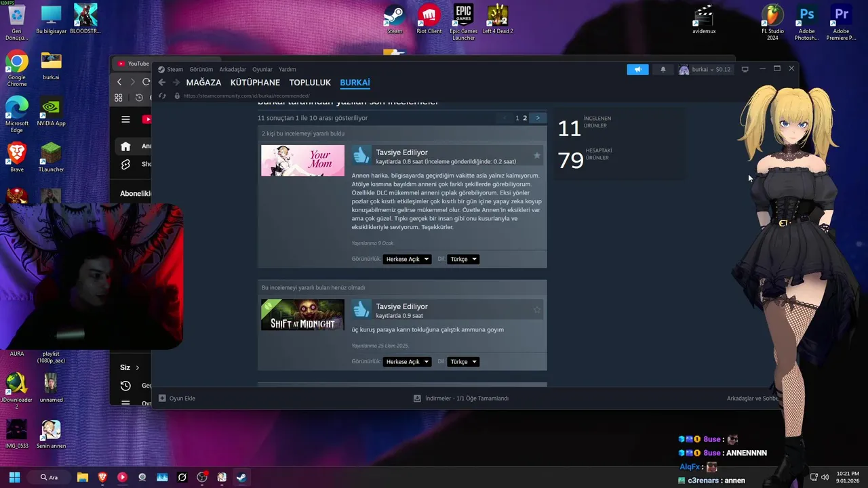Open Riot Client desktop shortcut

[x=429, y=19]
